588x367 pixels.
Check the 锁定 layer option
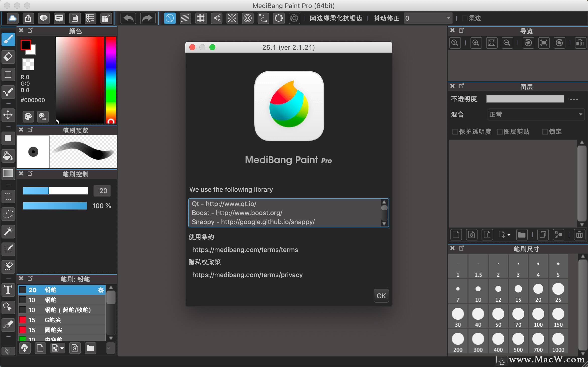(545, 132)
